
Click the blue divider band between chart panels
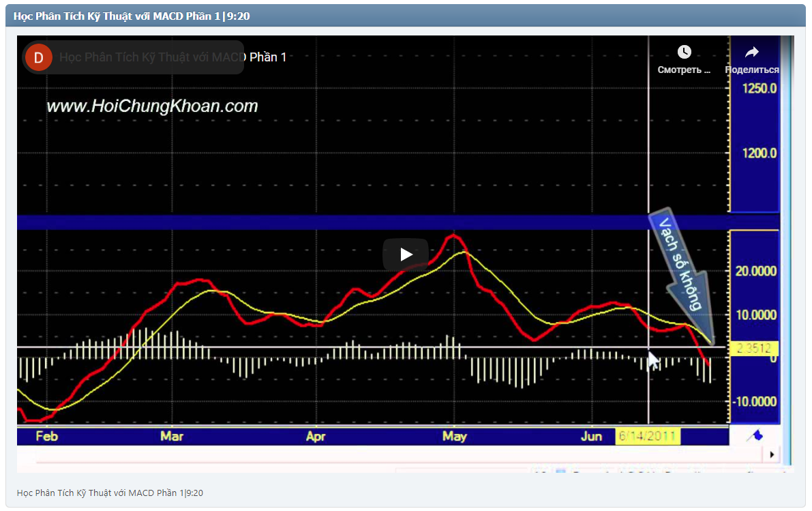(341, 222)
